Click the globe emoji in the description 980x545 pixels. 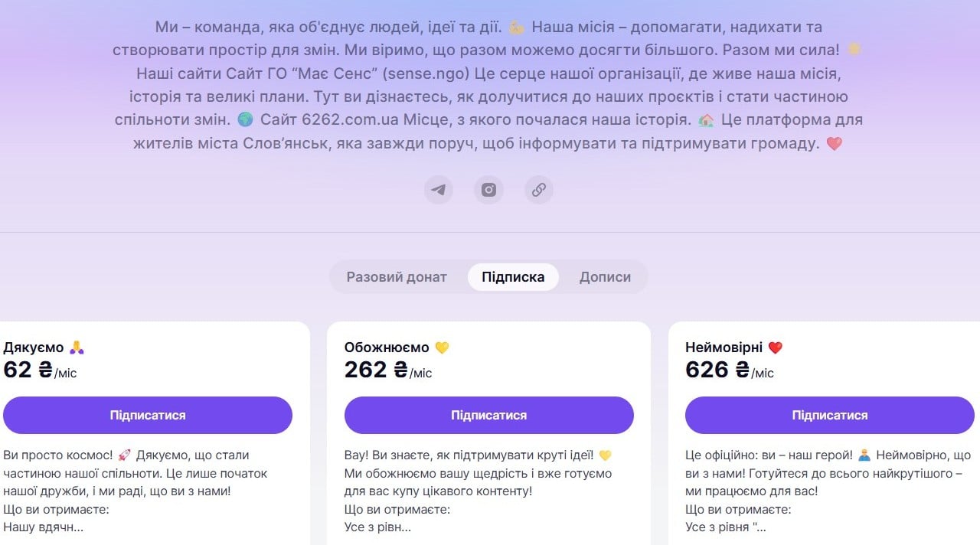[245, 119]
